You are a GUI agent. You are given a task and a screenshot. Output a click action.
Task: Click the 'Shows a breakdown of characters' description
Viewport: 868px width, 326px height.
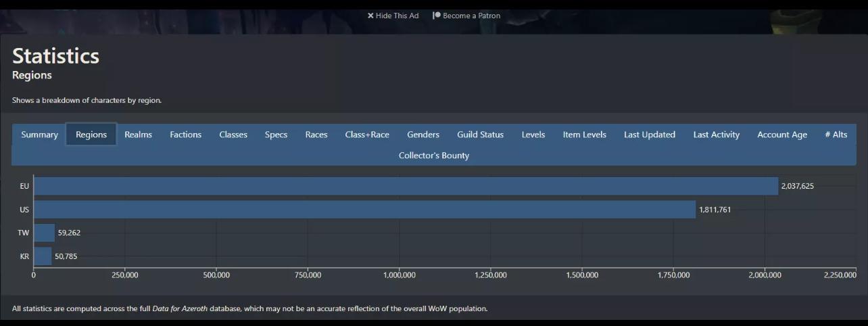[x=87, y=100]
